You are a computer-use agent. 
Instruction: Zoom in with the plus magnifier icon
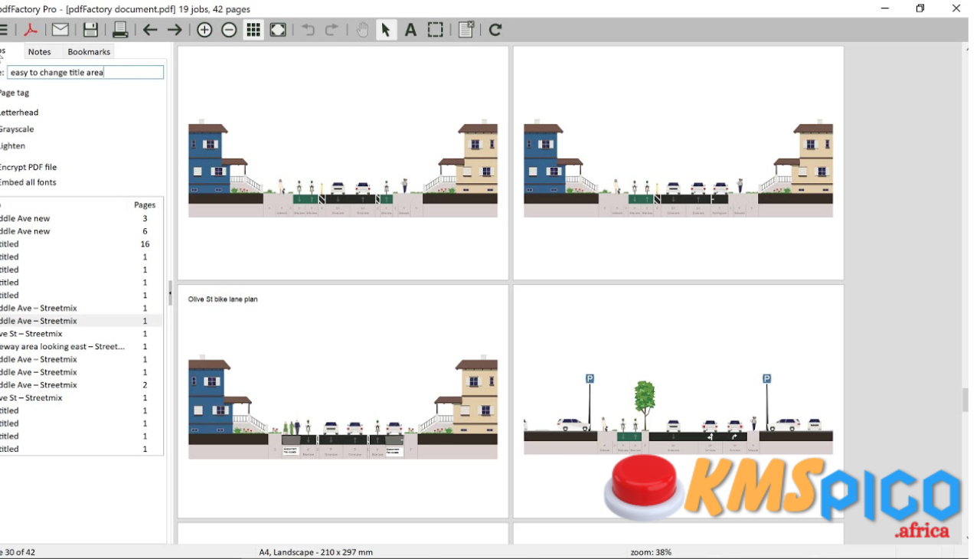pyautogui.click(x=204, y=30)
